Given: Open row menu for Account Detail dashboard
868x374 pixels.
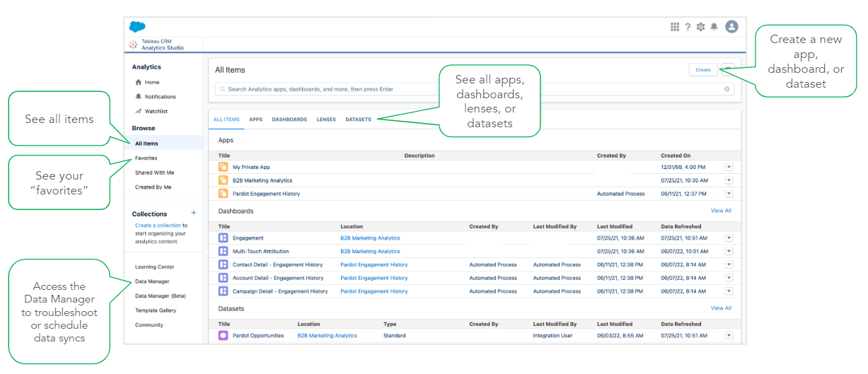Looking at the screenshot, I should point(729,278).
